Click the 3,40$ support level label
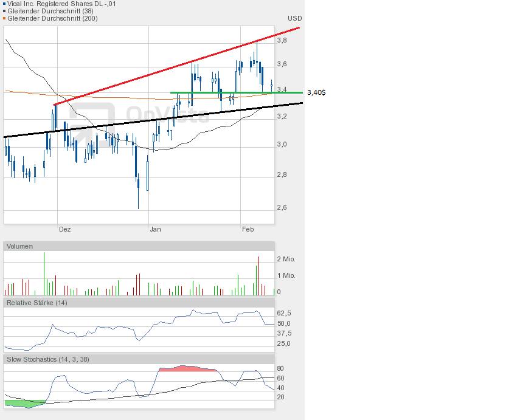The image size is (517, 420). point(316,92)
